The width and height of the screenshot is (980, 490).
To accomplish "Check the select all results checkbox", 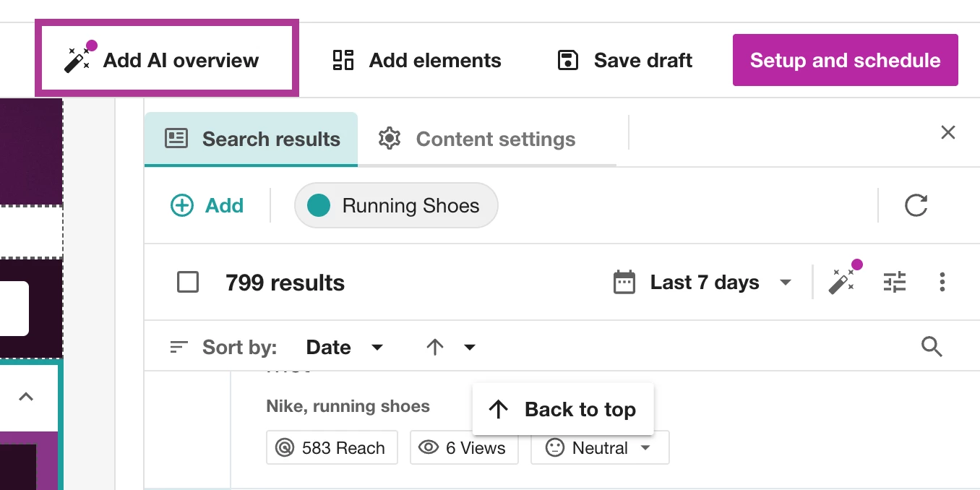I will coord(188,282).
